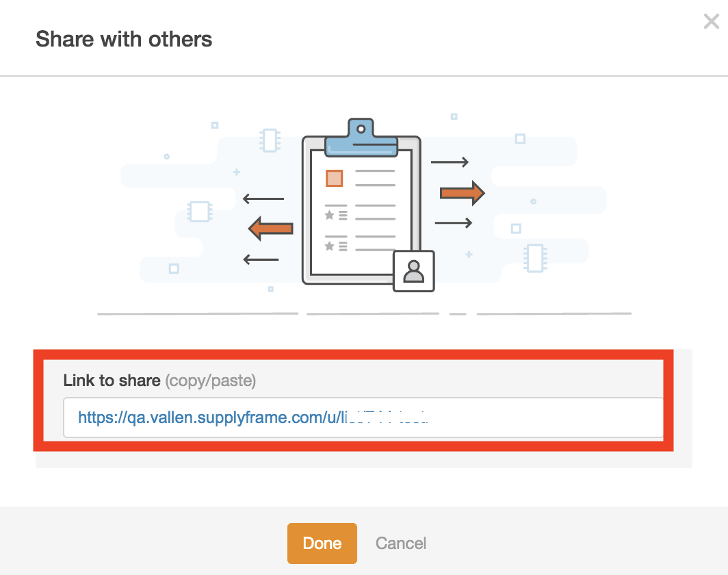Click the orange left-pointing arrow
The image size is (728, 575).
(x=271, y=228)
